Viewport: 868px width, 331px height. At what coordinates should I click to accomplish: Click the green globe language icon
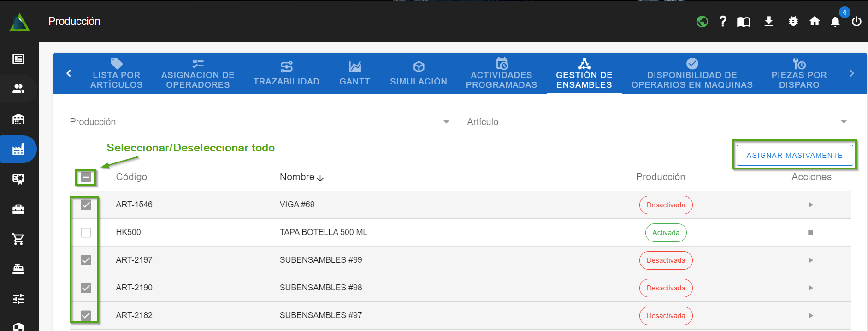(x=702, y=21)
